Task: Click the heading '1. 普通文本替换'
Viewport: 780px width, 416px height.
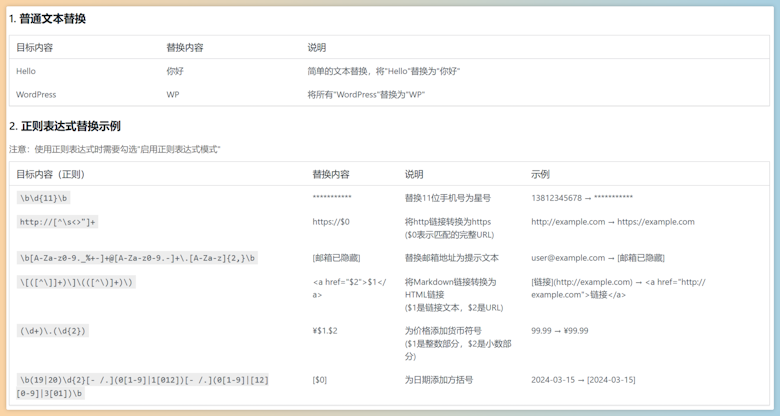Action: pyautogui.click(x=47, y=19)
